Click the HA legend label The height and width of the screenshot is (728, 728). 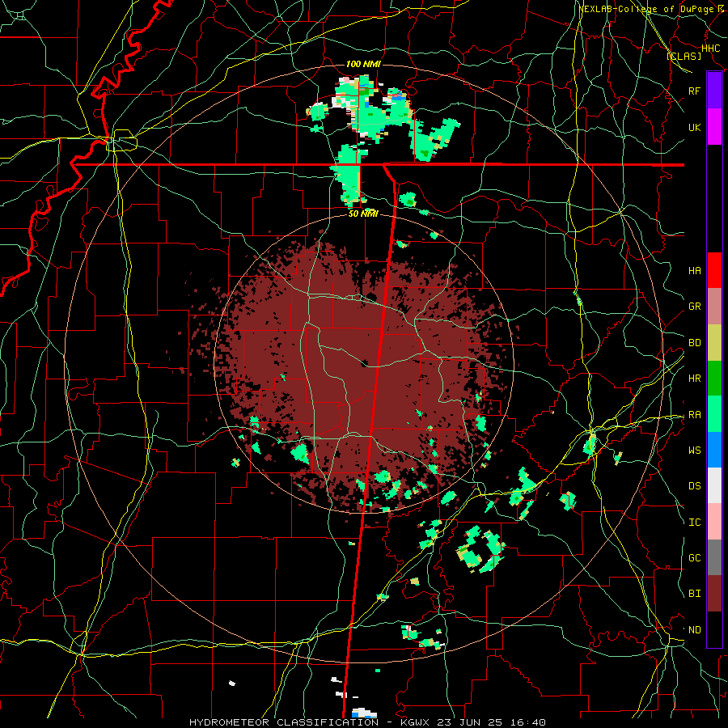(695, 271)
